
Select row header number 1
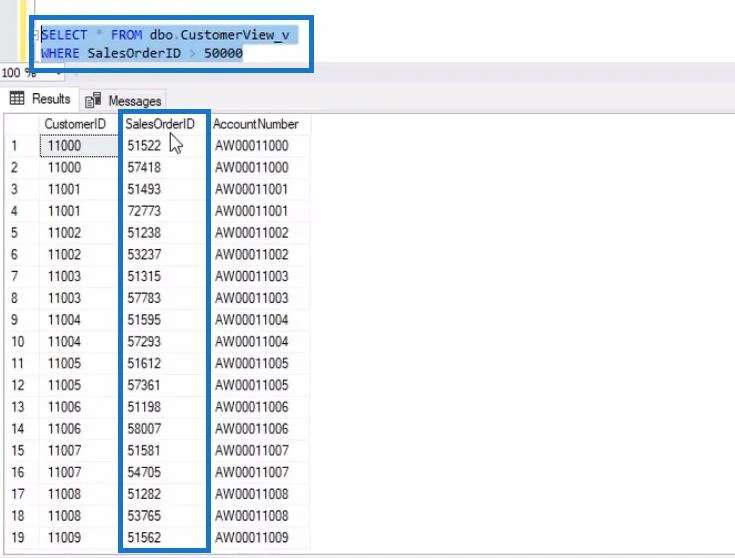14,146
